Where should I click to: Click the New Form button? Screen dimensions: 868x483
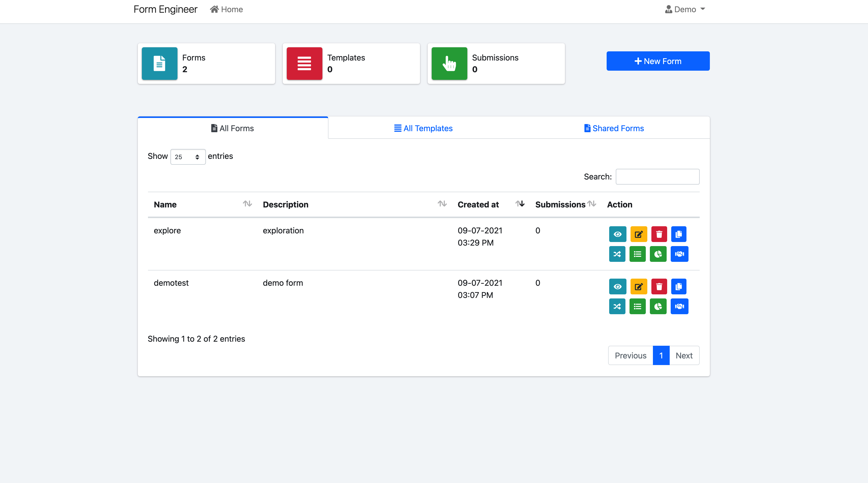click(658, 61)
